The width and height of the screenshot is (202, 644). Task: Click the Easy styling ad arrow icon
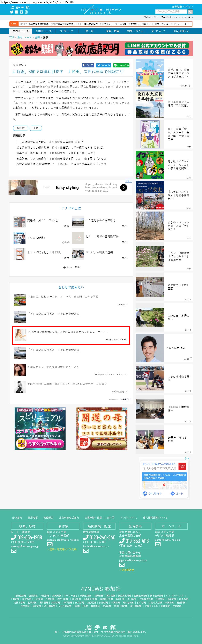pyautogui.click(x=124, y=188)
